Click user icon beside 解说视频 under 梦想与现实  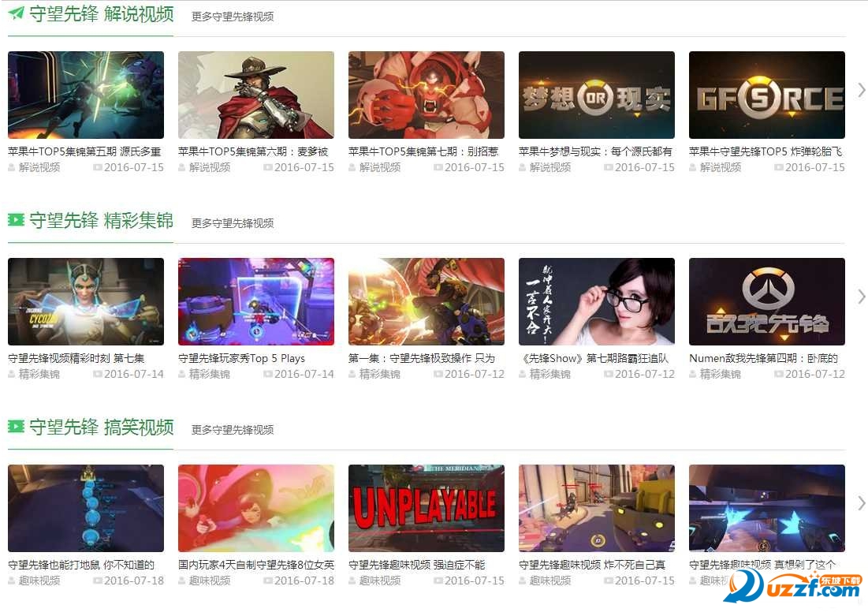(x=523, y=167)
